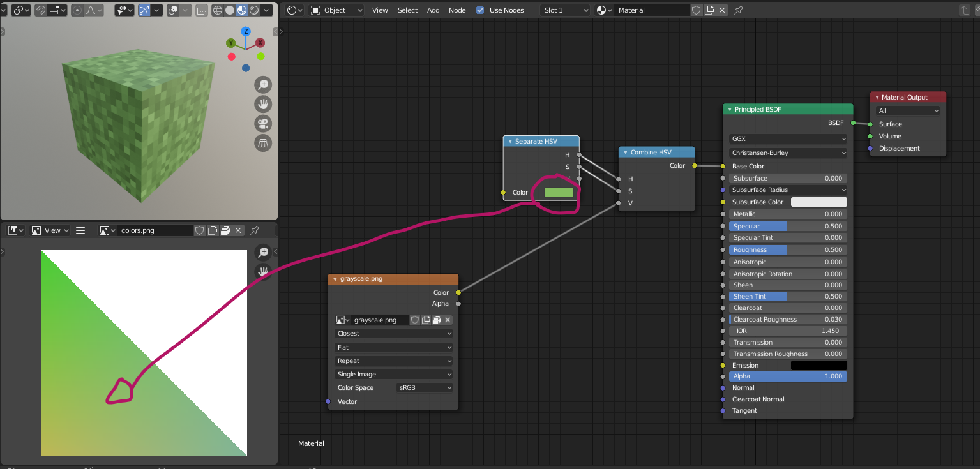Collapse the Combine HSV node

626,153
